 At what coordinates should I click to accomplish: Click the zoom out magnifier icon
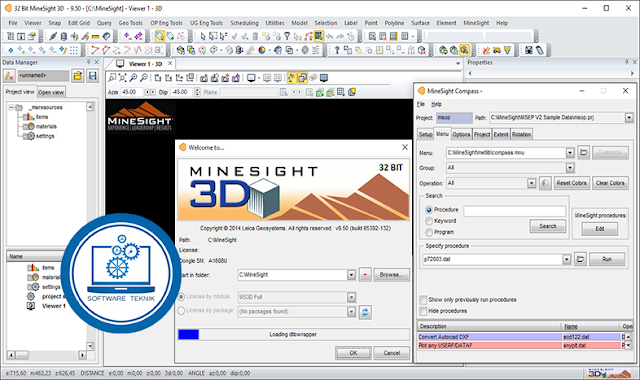(x=144, y=78)
